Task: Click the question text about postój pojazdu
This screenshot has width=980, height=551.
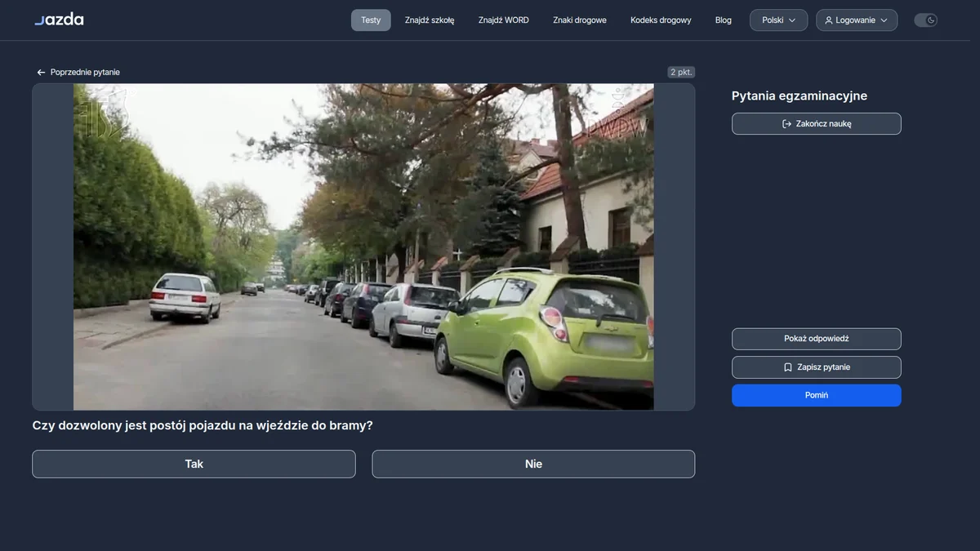Action: point(203,425)
